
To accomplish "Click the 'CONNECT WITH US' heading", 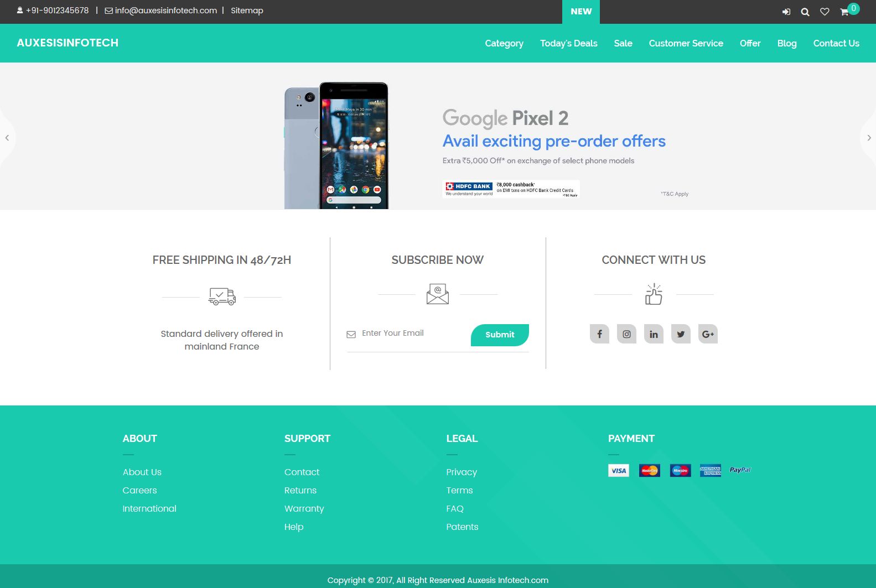I will click(x=654, y=260).
